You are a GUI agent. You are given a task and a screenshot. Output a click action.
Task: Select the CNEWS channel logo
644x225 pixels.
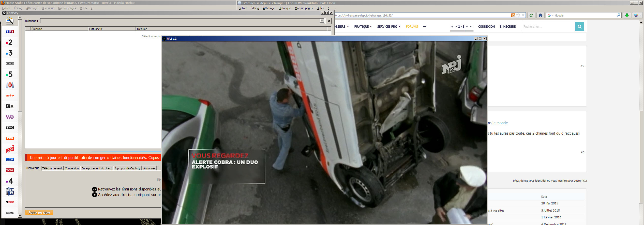pyautogui.click(x=10, y=202)
